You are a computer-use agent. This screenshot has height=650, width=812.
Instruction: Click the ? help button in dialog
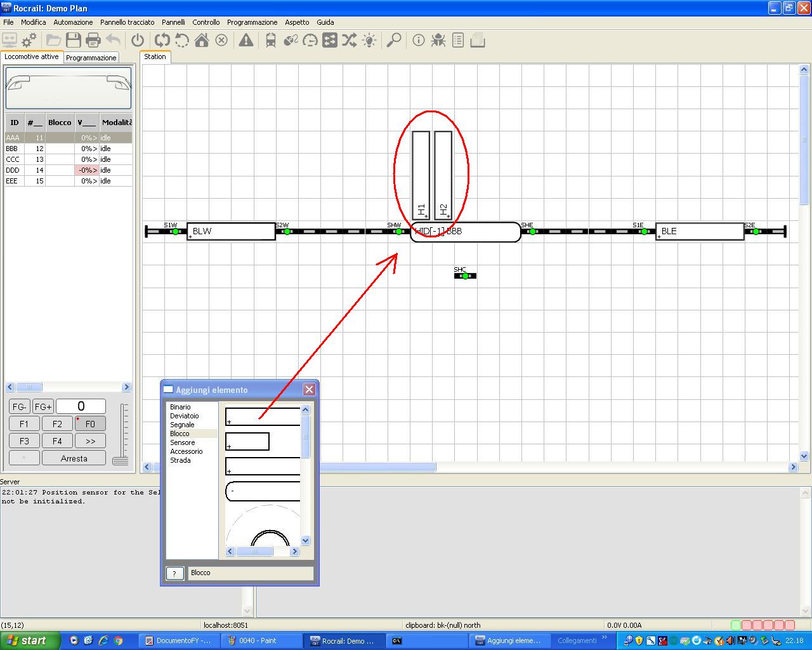tap(175, 573)
